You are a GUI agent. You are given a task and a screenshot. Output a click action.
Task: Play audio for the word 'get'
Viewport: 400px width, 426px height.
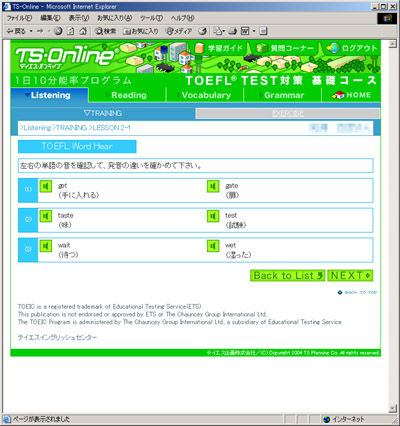click(x=46, y=186)
